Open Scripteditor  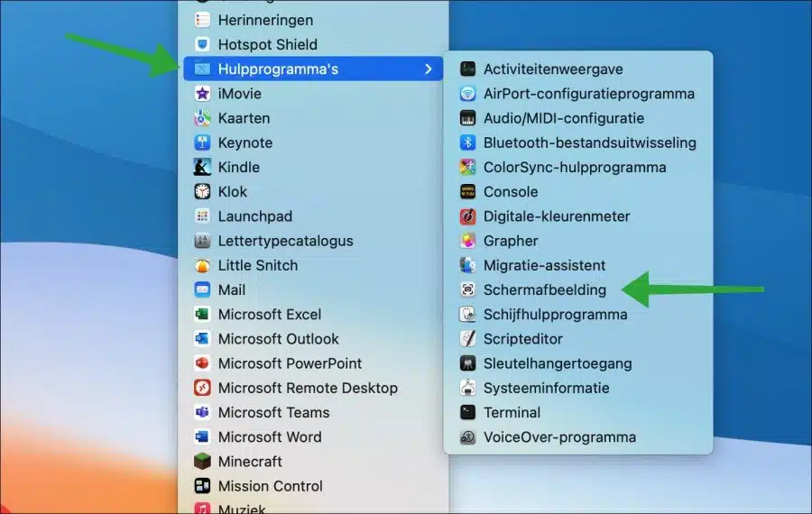coord(578,338)
